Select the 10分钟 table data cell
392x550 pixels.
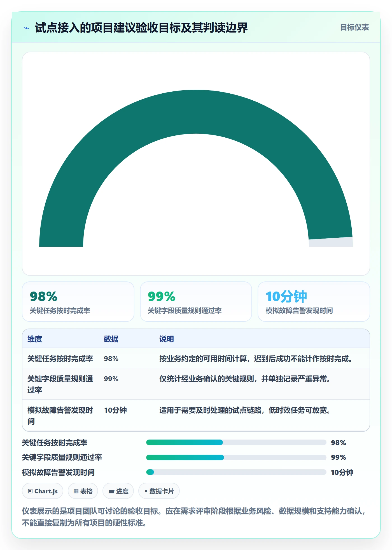click(x=115, y=410)
